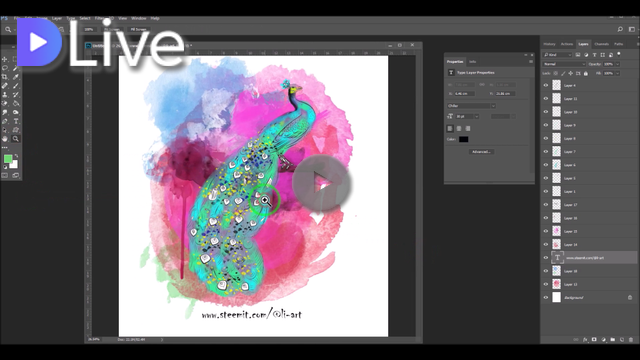Select the Pen tool
Viewport: 640px width, 360px height.
click(5, 121)
